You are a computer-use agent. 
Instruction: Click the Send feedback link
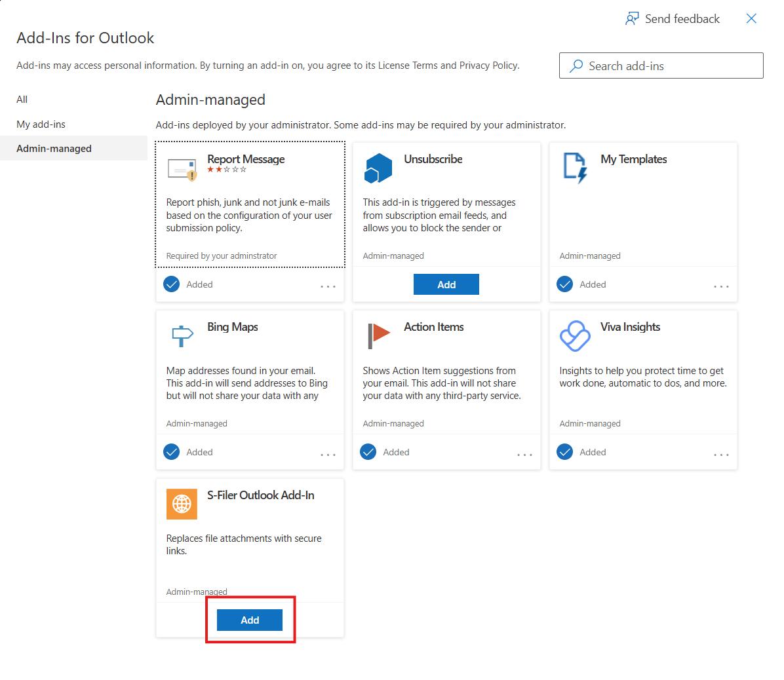click(673, 19)
